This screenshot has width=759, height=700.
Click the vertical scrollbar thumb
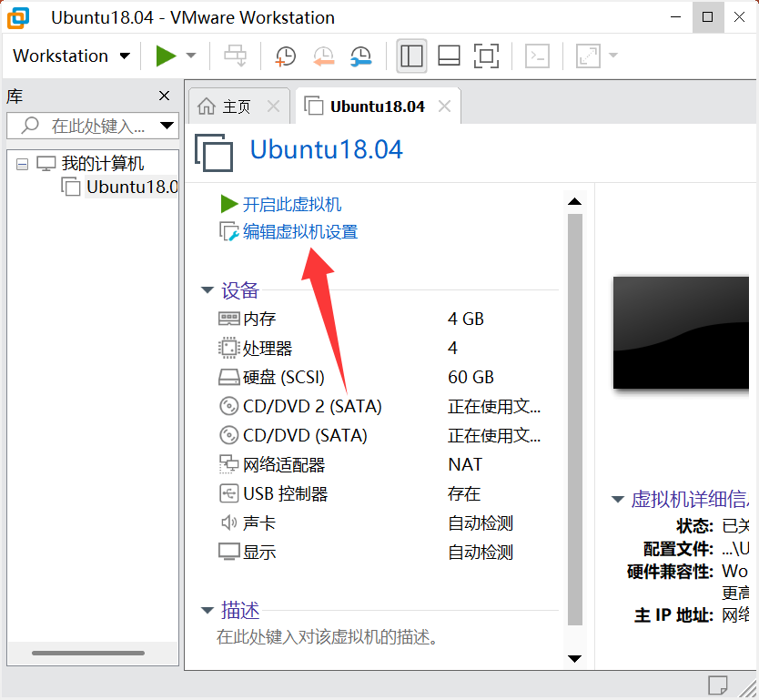(574, 420)
